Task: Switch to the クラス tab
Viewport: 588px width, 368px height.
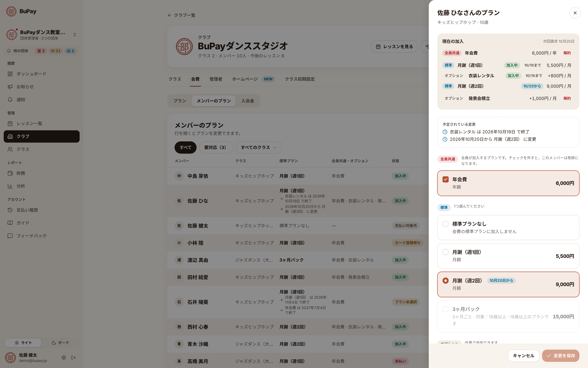Action: point(175,79)
